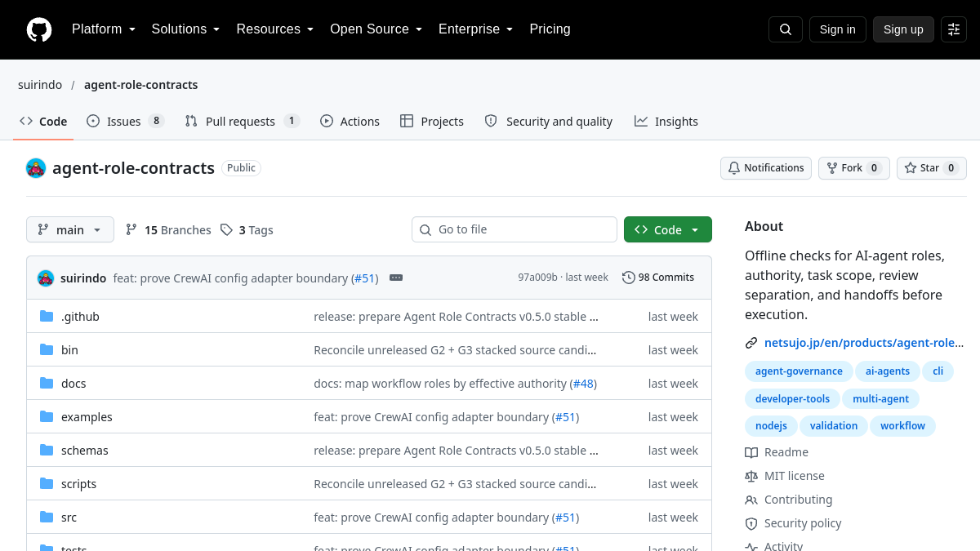This screenshot has height=551, width=980.
Task: Select the agent-governance topic tag
Action: click(799, 371)
